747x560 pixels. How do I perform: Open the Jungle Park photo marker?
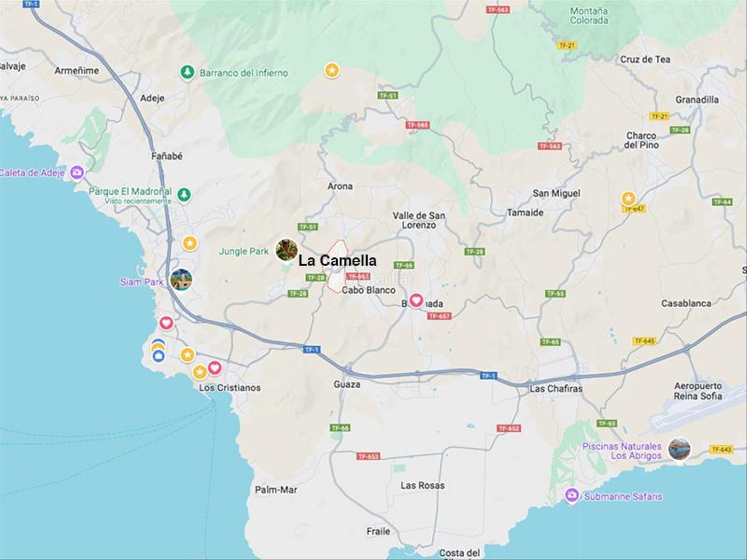pyautogui.click(x=287, y=250)
